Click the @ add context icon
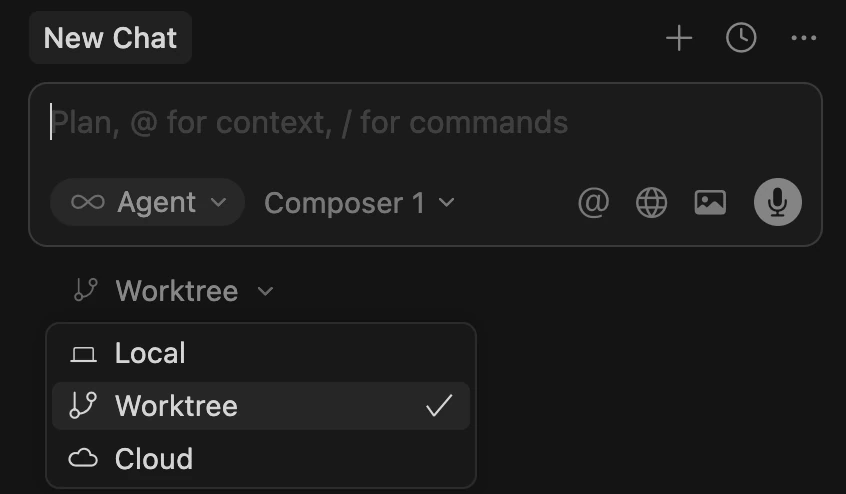Viewport: 846px width, 494px height. (593, 203)
